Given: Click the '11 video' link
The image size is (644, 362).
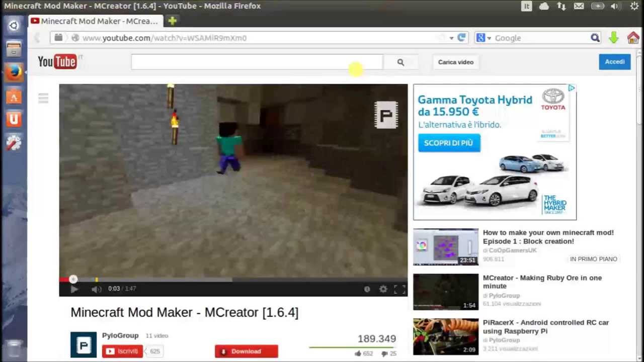Looking at the screenshot, I should (156, 335).
